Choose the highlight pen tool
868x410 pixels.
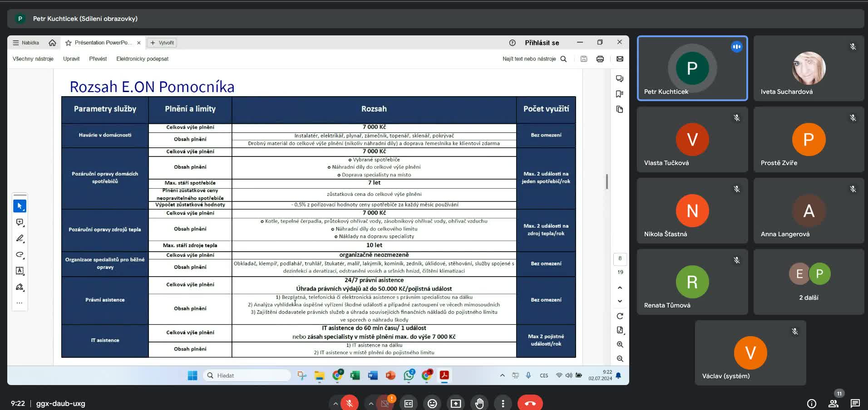click(20, 238)
